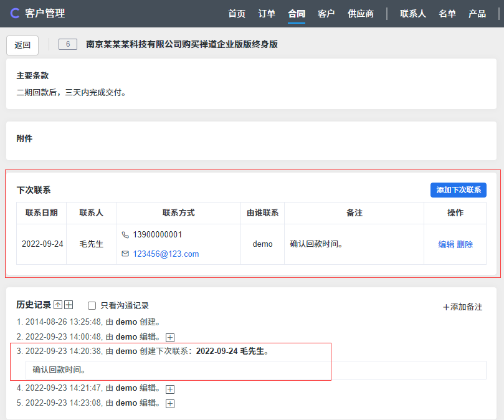Screen dimensions: 504x420
Task: Click the envelope icon beside the email address
Action: (x=125, y=254)
